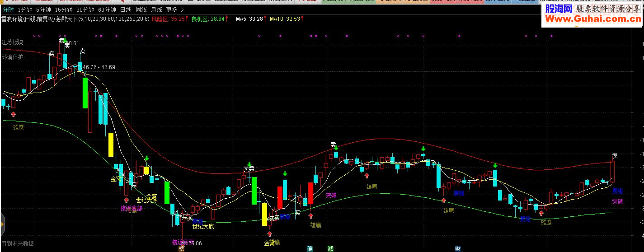This screenshot has height=252, width=644.
Task: Switch to the 月线 monthly chart
Action: tap(156, 9)
